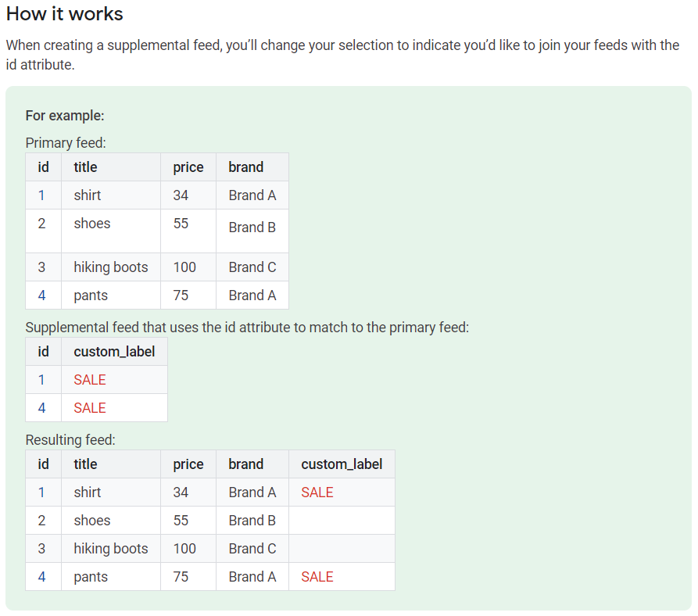Select id link "4" in the Supplemental feed

[x=41, y=407]
